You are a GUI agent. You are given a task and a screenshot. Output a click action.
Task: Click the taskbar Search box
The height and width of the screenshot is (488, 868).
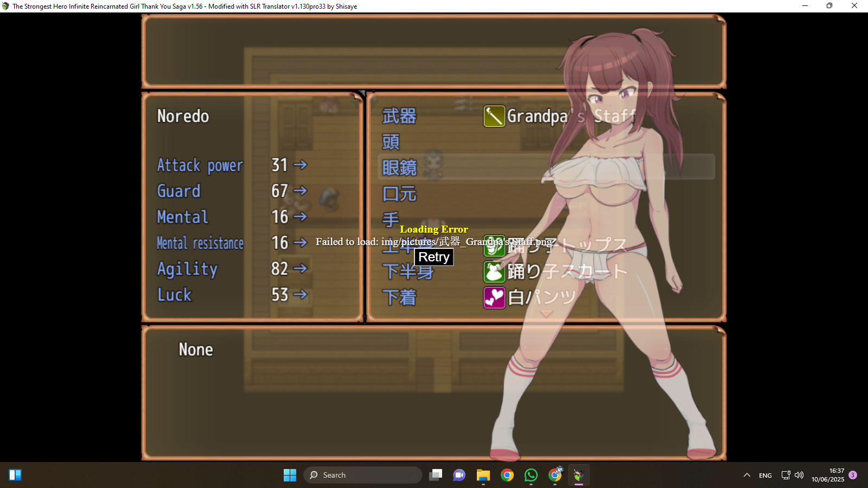tap(362, 475)
